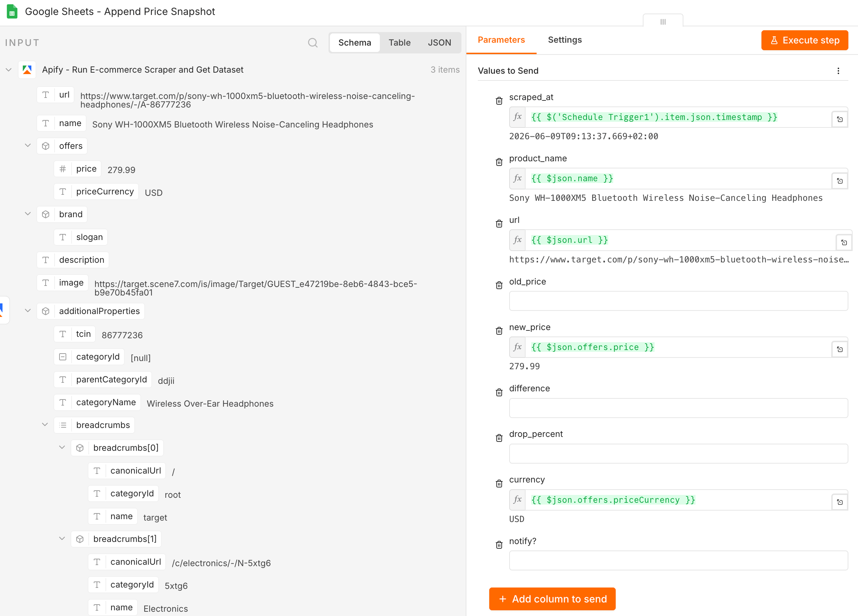Click Add column to send

(x=552, y=599)
